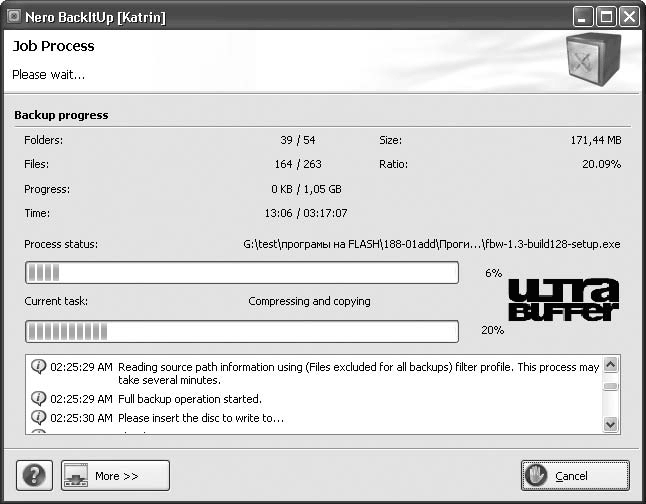Click info icon beside 'Full backup operation started'

coord(39,399)
